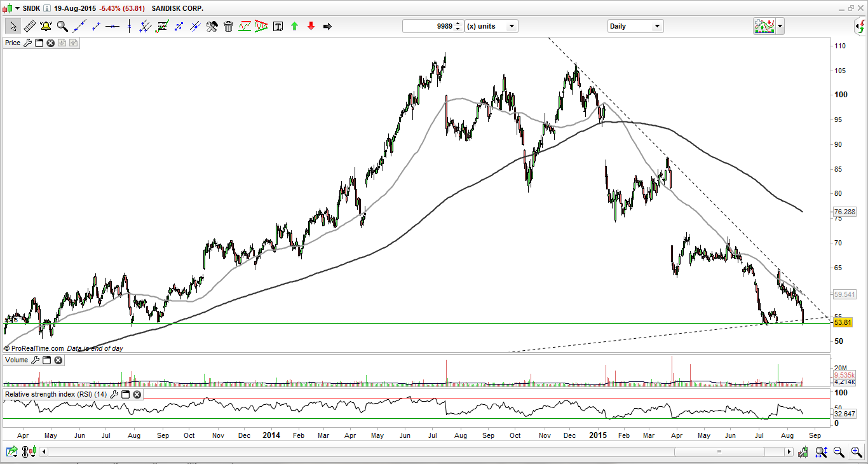Select the arrow cursor tool
Screen dimensions: 868x464
[x=13, y=26]
